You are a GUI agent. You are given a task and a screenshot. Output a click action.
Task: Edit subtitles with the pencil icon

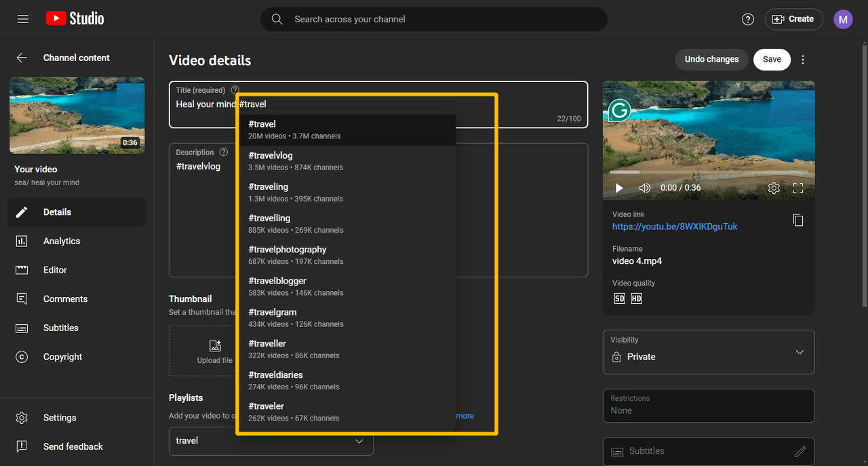[800, 451]
